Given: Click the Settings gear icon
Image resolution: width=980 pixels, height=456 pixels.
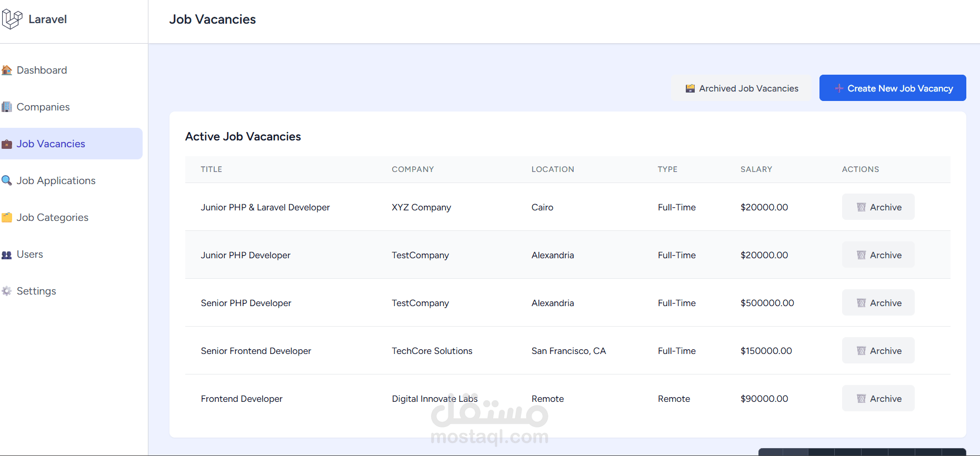Looking at the screenshot, I should 7,291.
